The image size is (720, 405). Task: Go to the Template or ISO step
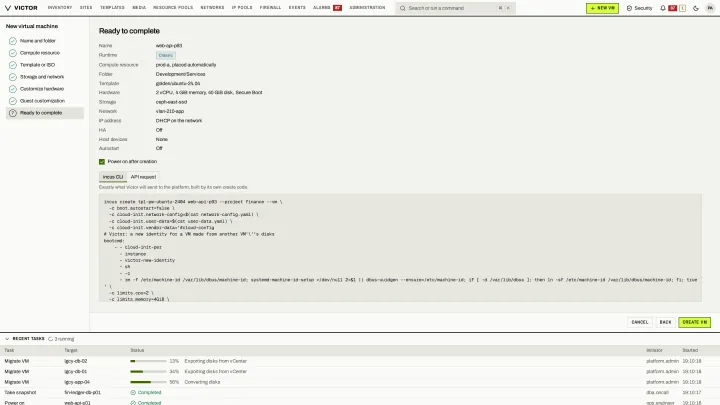(x=45, y=65)
